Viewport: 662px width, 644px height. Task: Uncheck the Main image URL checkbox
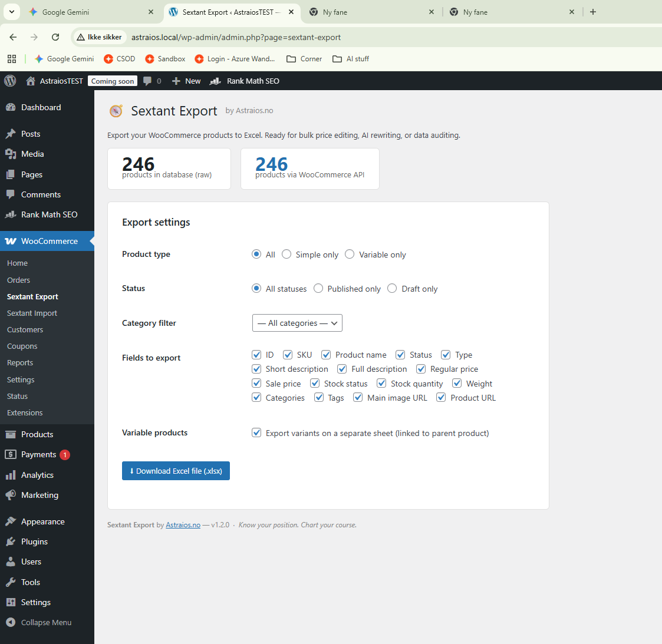pos(358,398)
